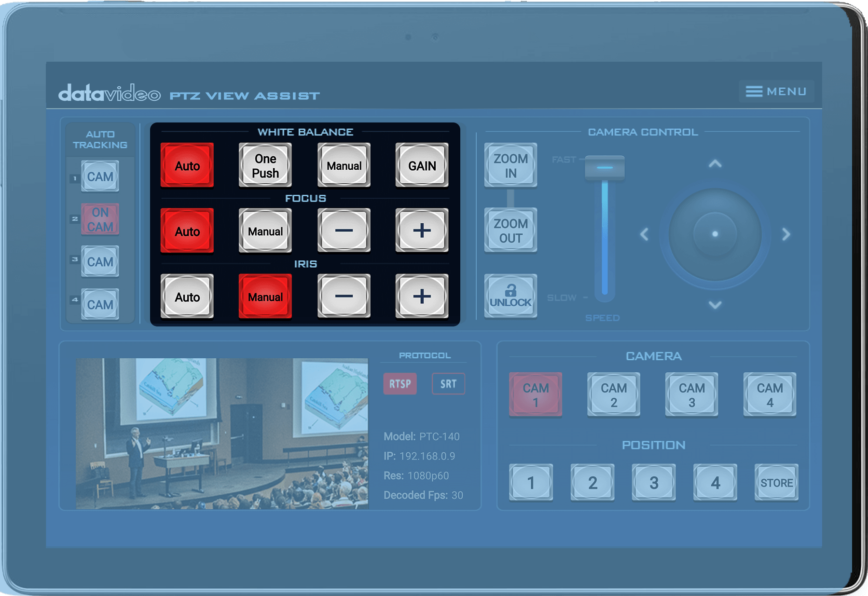This screenshot has height=596, width=868.
Task: Set White Balance to Auto
Action: pyautogui.click(x=187, y=165)
